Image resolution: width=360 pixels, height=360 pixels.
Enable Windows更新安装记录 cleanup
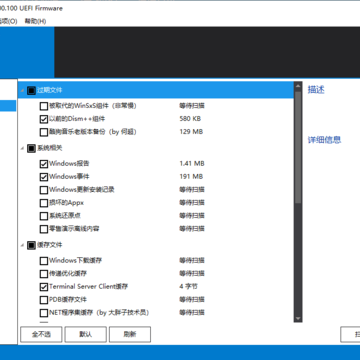pos(44,190)
